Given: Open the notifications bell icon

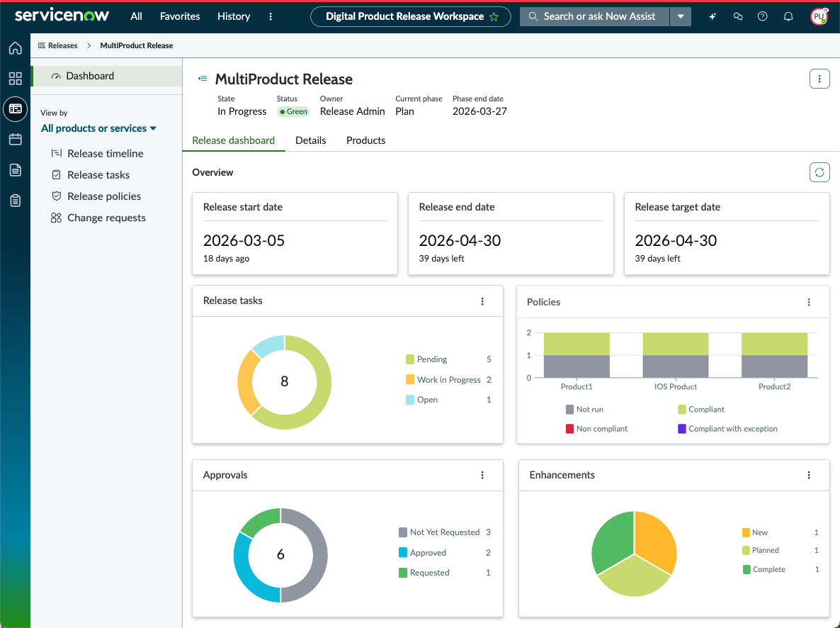Looking at the screenshot, I should (788, 16).
